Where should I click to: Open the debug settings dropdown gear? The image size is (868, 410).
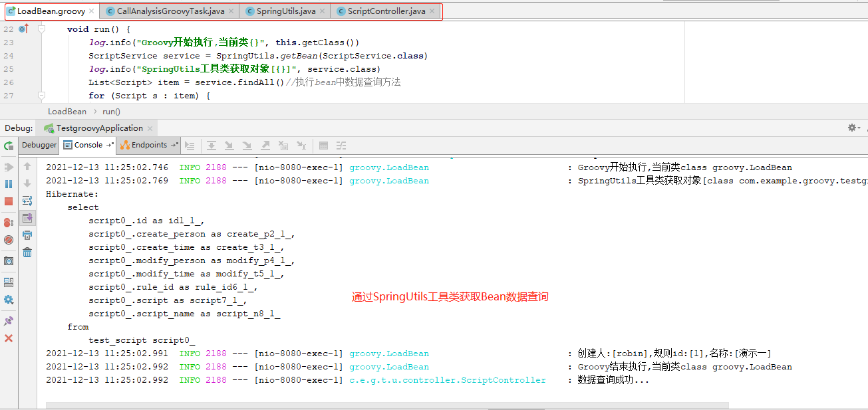pyautogui.click(x=853, y=128)
